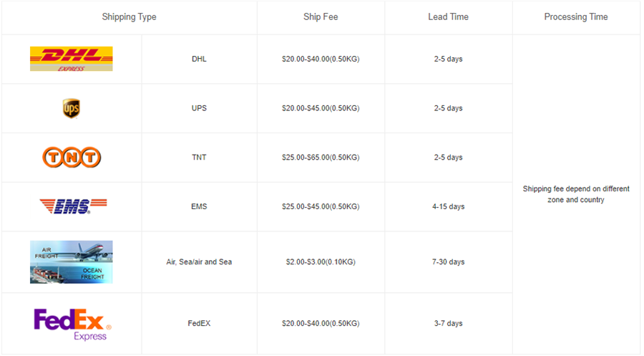Click UPS ship fee $20.00-$45.00
The image size is (644, 356).
pos(321,108)
